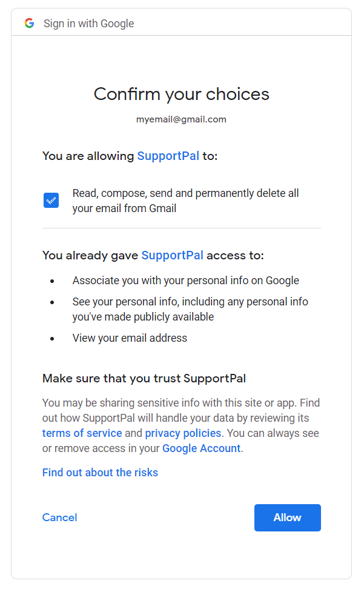Cancel the authorization request
Viewport: 364px width, 589px height.
(x=60, y=517)
